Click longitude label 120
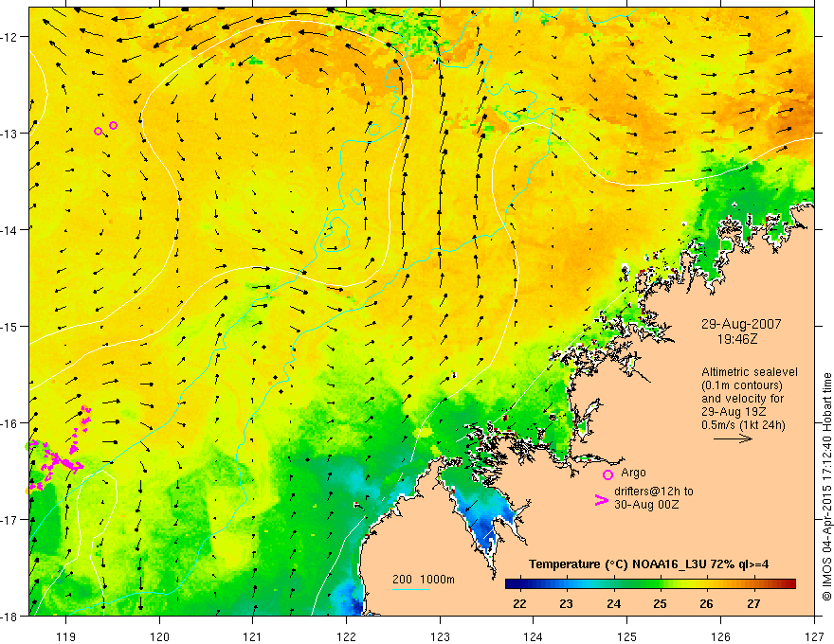 click(159, 636)
